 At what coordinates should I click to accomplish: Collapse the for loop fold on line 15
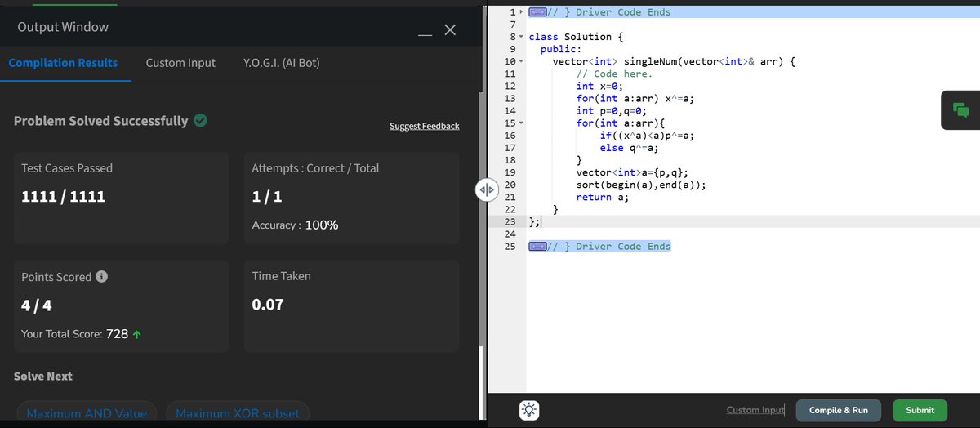pyautogui.click(x=521, y=123)
